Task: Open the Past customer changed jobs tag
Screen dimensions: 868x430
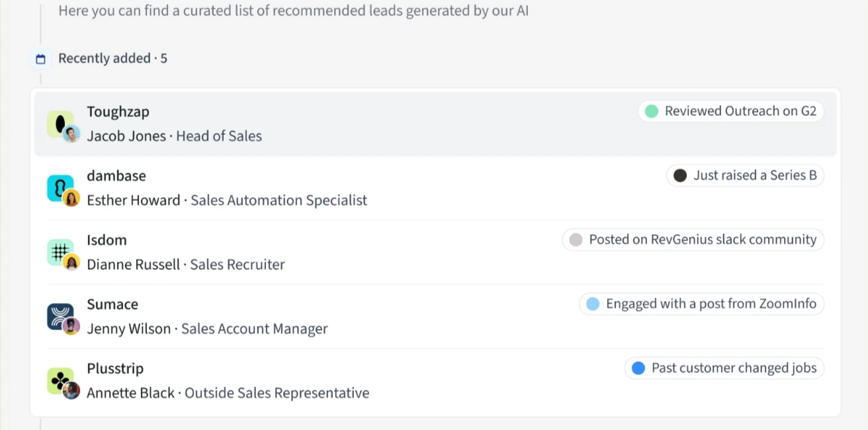Action: pos(724,368)
